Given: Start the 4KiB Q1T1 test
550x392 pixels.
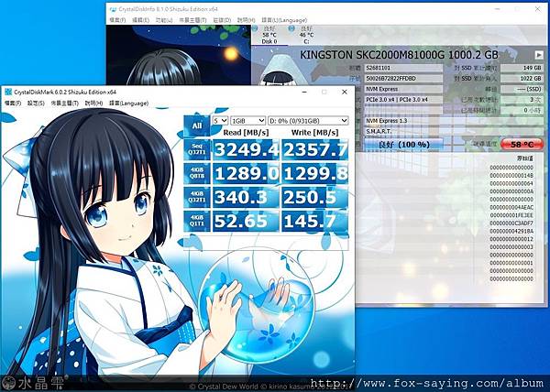Looking at the screenshot, I should [x=197, y=221].
